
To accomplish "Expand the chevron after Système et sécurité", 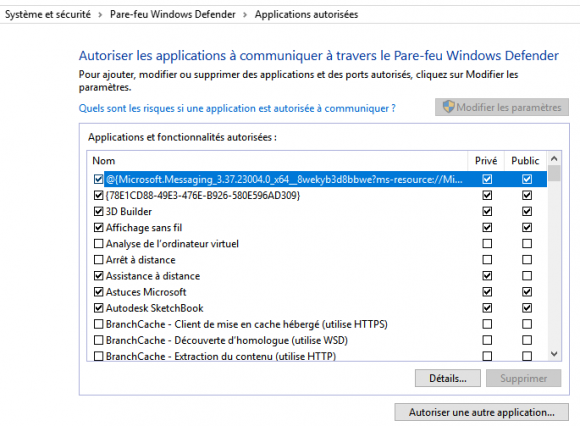I will (x=100, y=15).
